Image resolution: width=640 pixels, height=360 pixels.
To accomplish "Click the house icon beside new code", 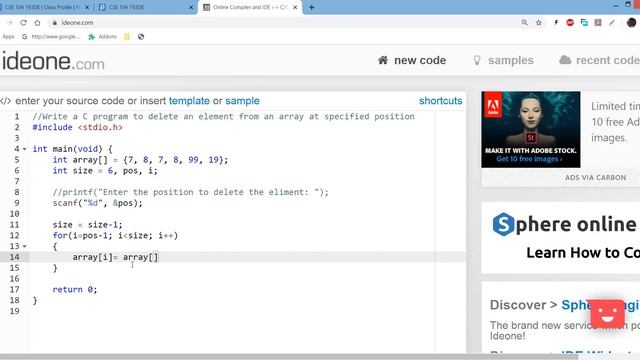I will click(383, 60).
